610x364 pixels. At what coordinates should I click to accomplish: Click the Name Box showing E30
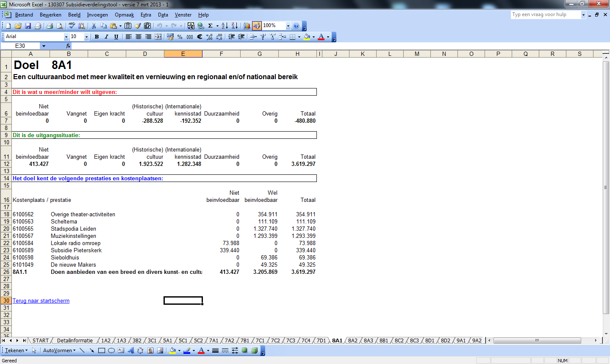pos(20,46)
